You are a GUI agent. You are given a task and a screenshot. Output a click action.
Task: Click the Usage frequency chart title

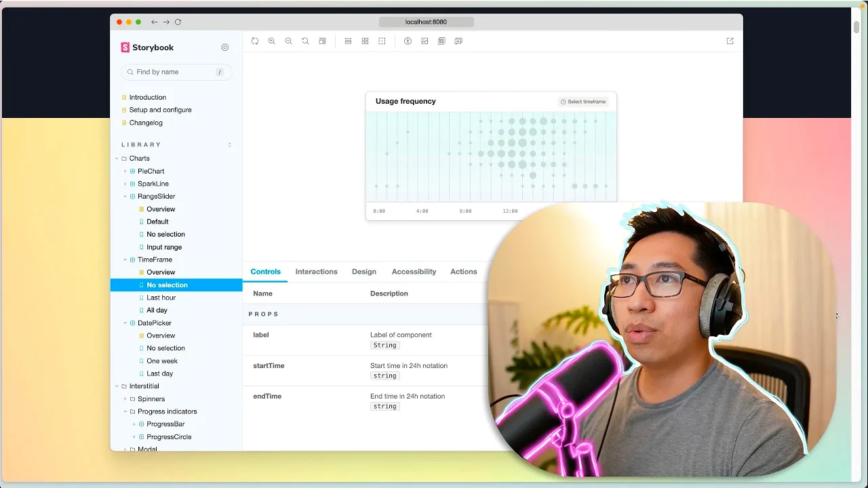pos(406,102)
